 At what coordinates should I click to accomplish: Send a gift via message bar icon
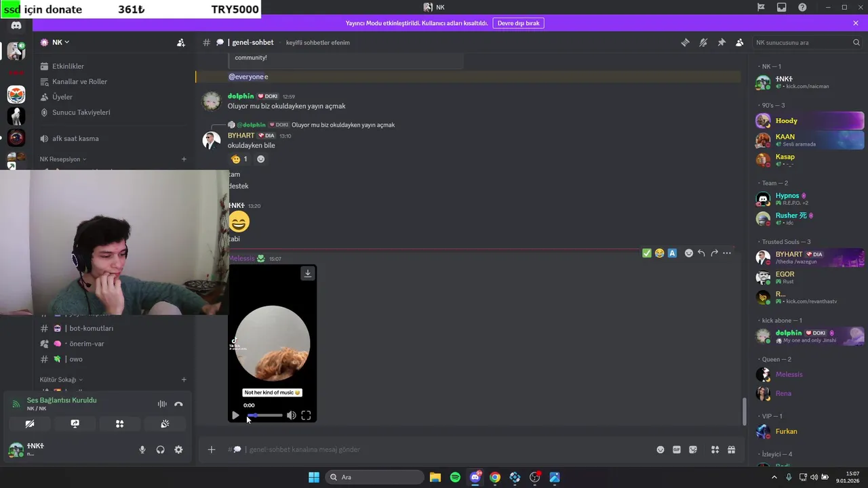pyautogui.click(x=731, y=449)
